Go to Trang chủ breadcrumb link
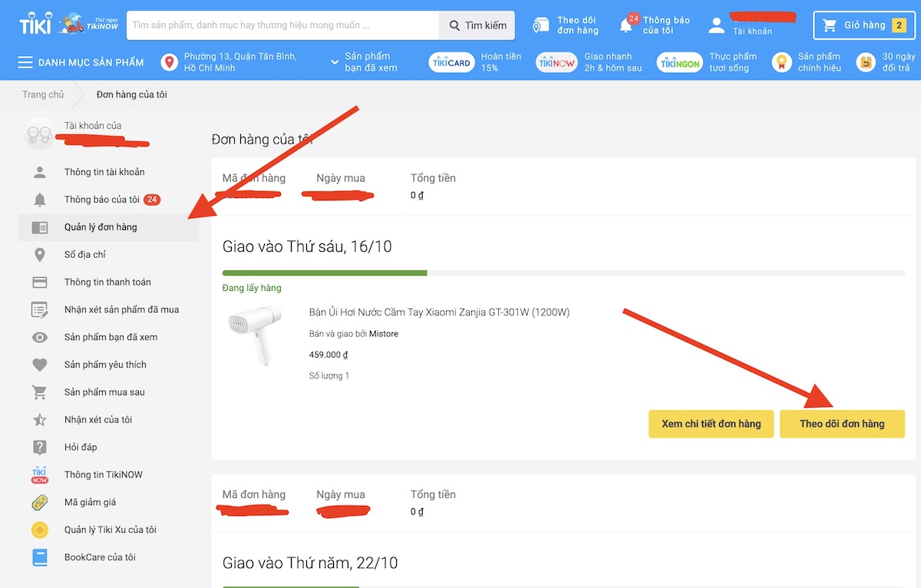Image resolution: width=921 pixels, height=588 pixels. [43, 94]
